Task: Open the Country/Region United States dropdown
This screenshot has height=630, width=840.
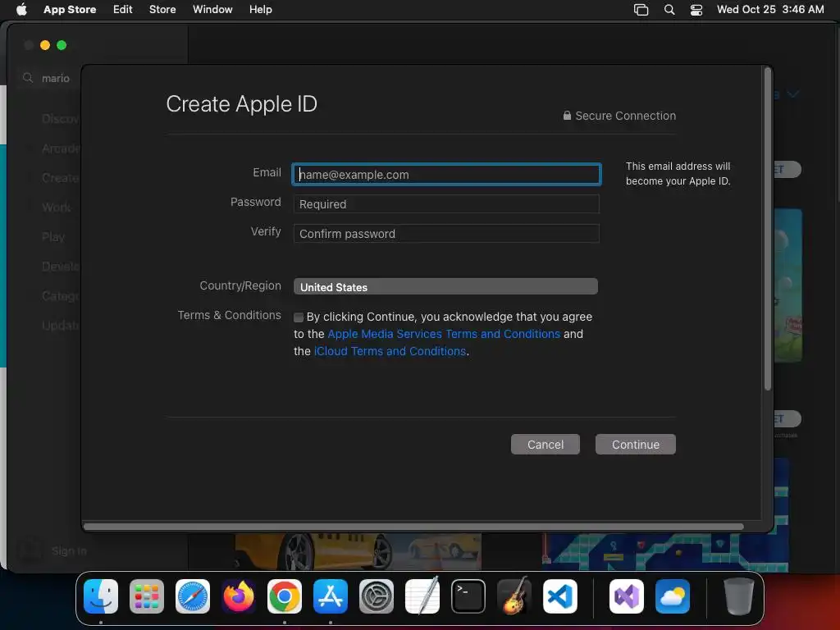Action: pos(445,286)
